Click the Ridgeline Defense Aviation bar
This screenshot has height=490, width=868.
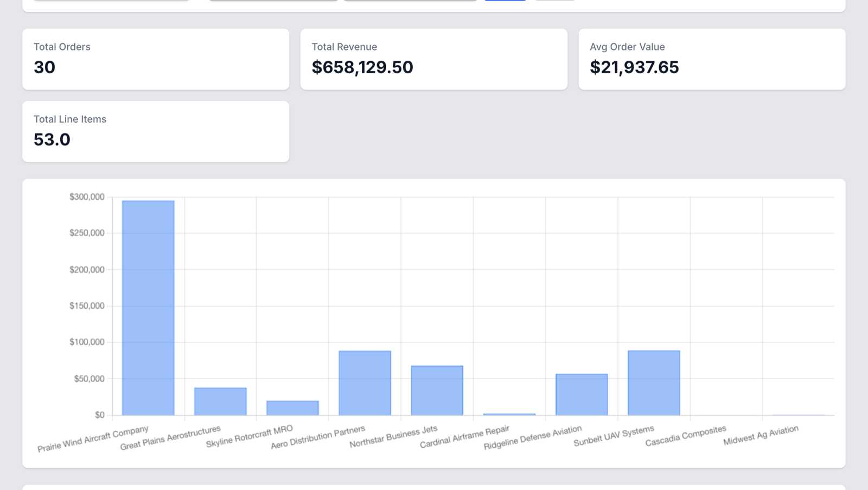(582, 394)
